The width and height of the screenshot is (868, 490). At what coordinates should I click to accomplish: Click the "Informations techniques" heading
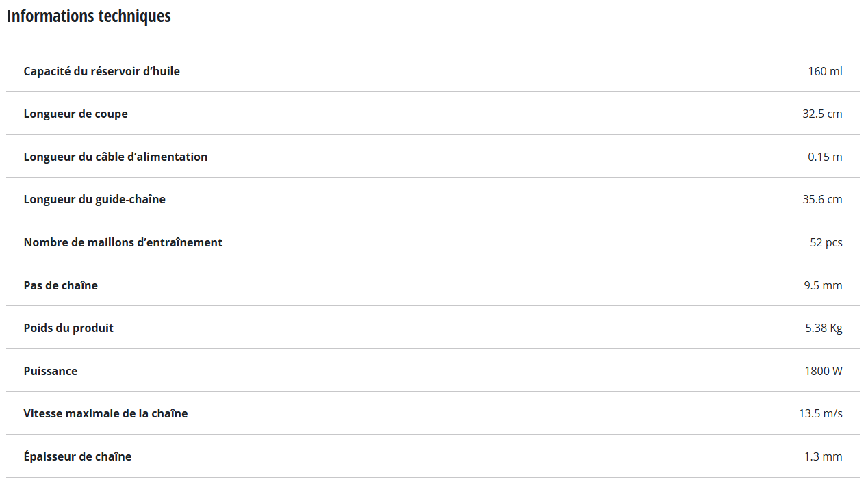pos(89,16)
